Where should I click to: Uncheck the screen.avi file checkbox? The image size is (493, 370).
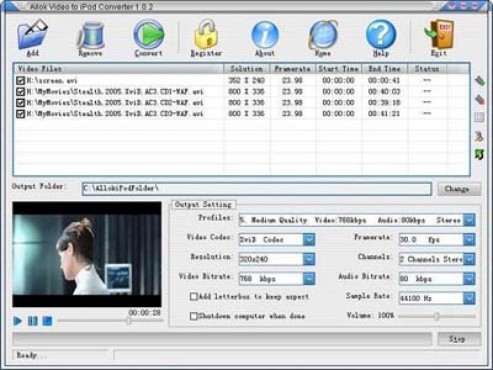tap(20, 81)
